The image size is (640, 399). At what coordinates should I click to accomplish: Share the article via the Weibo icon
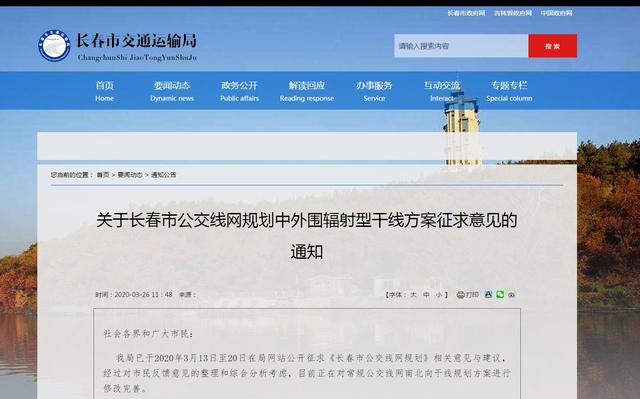(x=511, y=295)
